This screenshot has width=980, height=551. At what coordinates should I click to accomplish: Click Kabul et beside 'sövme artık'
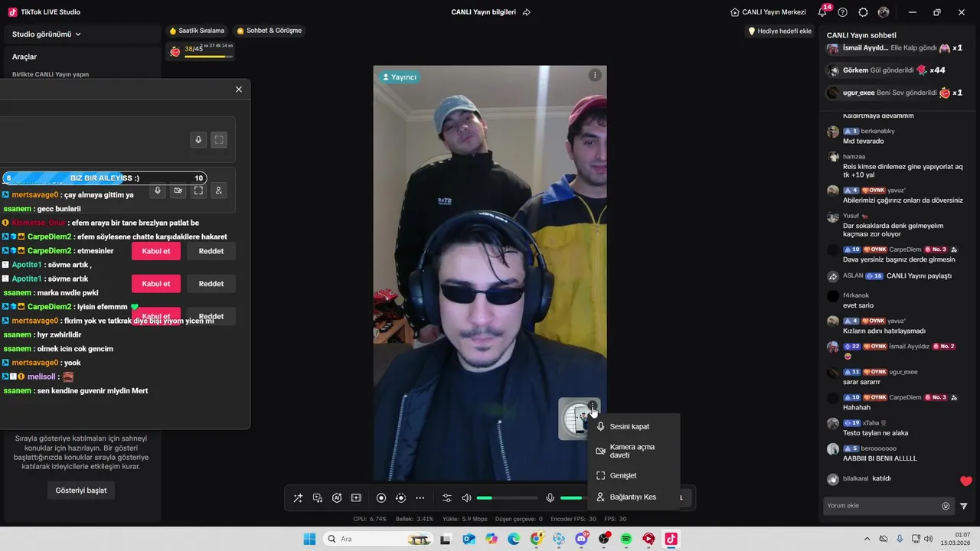(x=156, y=283)
